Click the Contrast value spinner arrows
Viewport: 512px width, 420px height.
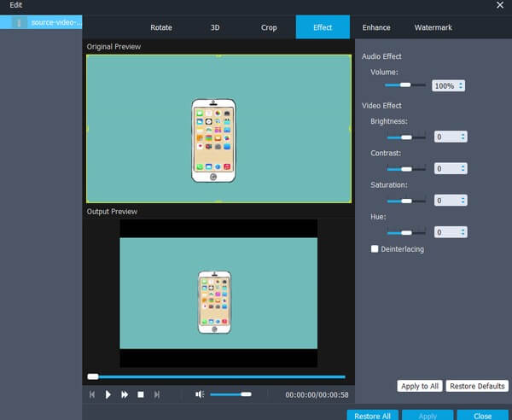[x=463, y=169]
